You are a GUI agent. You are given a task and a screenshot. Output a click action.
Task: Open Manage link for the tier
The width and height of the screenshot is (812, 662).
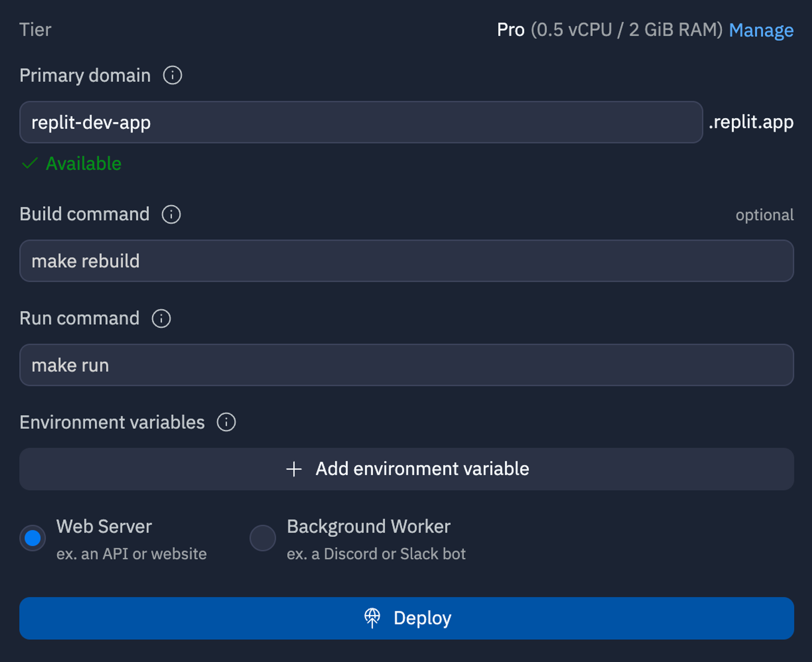[761, 30]
